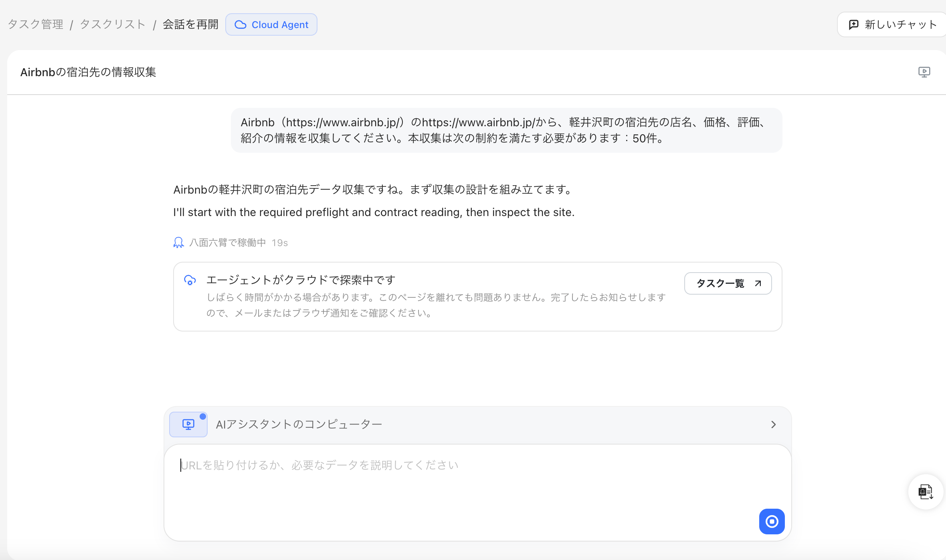Viewport: 946px width, 560px height.
Task: Open screen monitor icon in the title bar
Action: [x=924, y=72]
